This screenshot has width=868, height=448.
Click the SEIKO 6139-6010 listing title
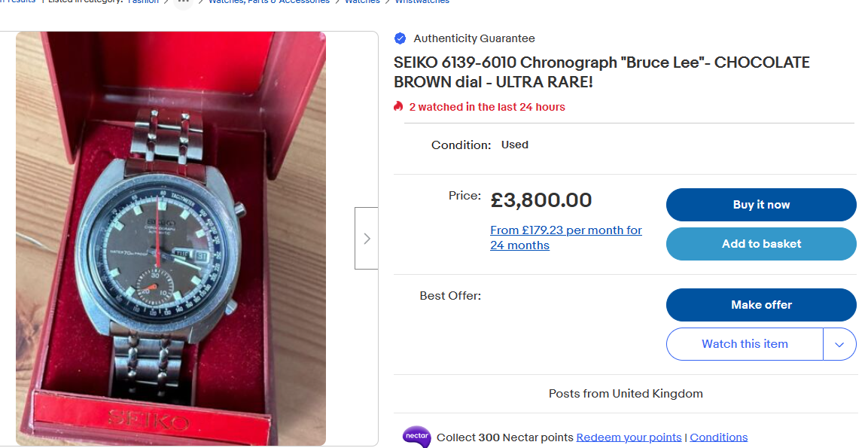pos(602,72)
